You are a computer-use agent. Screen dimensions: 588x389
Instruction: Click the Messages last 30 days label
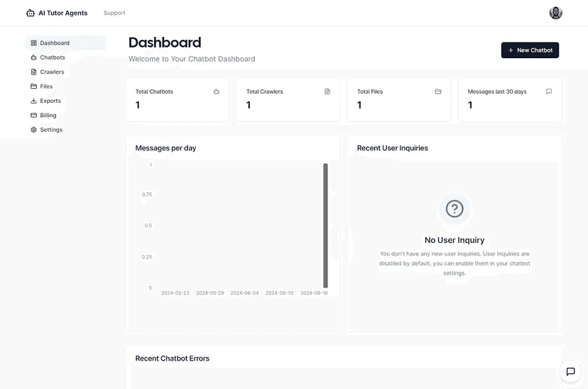point(497,92)
